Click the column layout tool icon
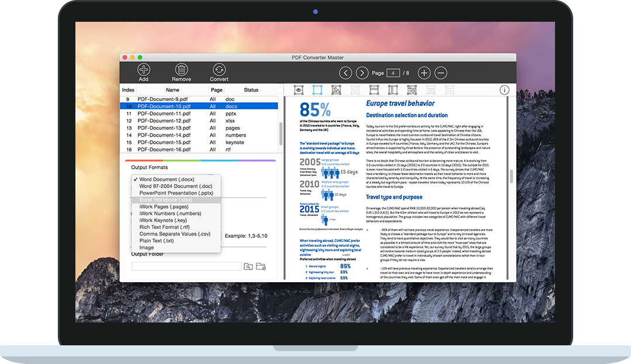The width and height of the screenshot is (631, 364). click(x=393, y=89)
